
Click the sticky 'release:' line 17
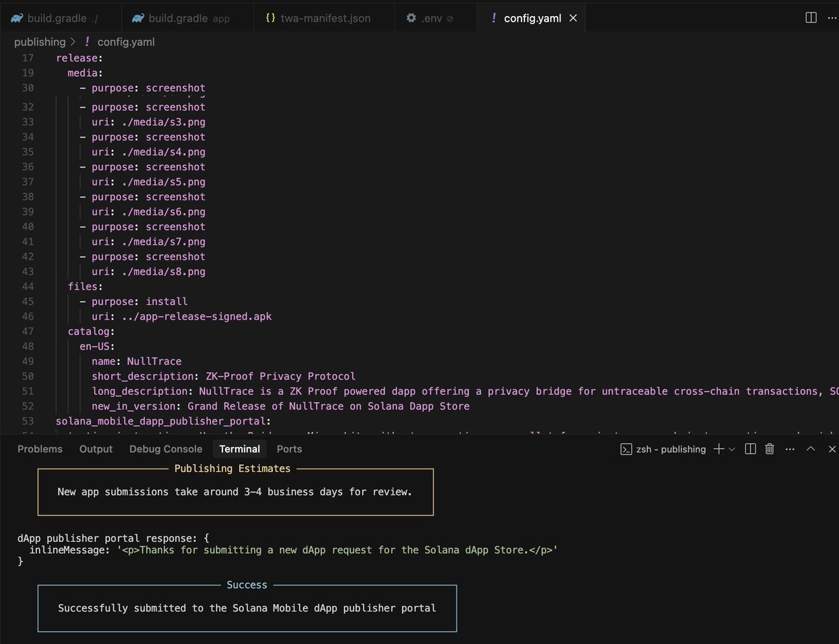point(78,58)
